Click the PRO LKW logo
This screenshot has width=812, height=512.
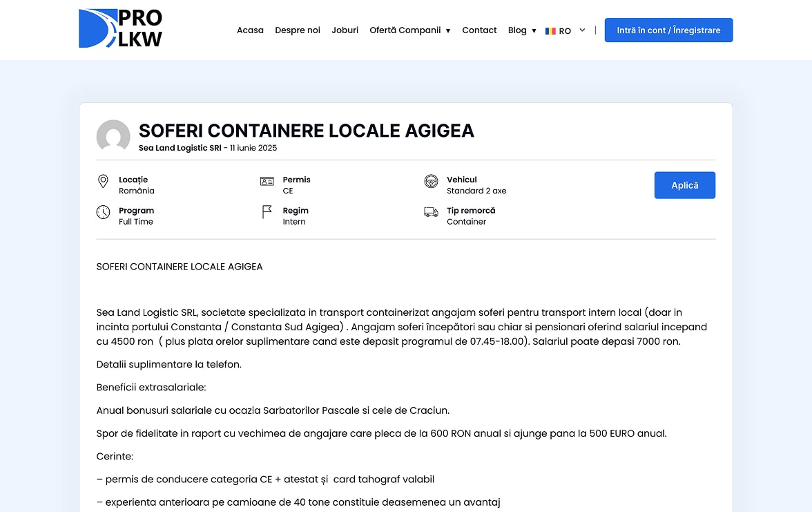pos(121,29)
